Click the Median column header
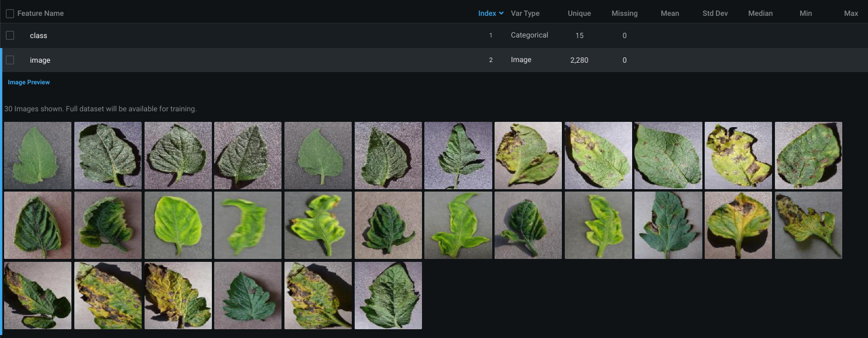868x338 pixels. pyautogui.click(x=760, y=13)
